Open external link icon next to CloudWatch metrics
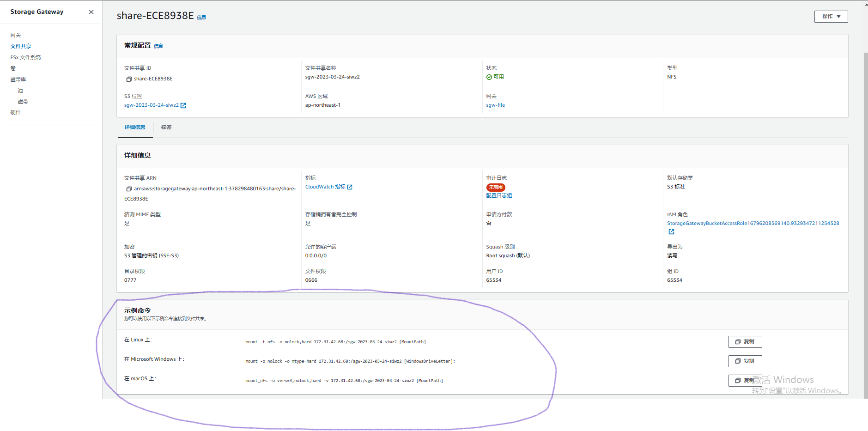The width and height of the screenshot is (868, 431). [x=350, y=187]
